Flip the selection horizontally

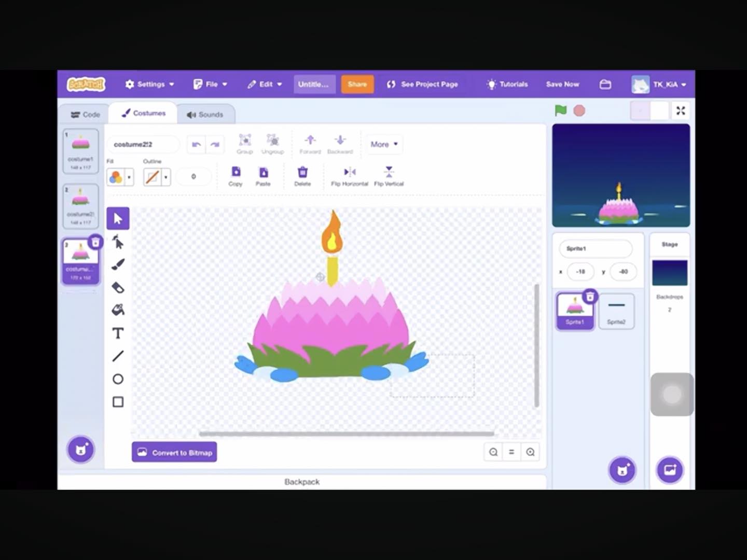point(350,176)
